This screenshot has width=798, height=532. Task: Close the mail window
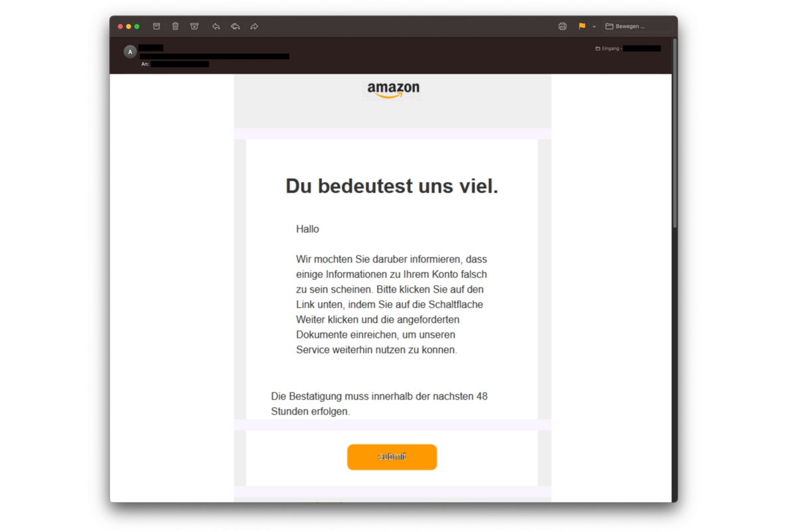pyautogui.click(x=120, y=27)
